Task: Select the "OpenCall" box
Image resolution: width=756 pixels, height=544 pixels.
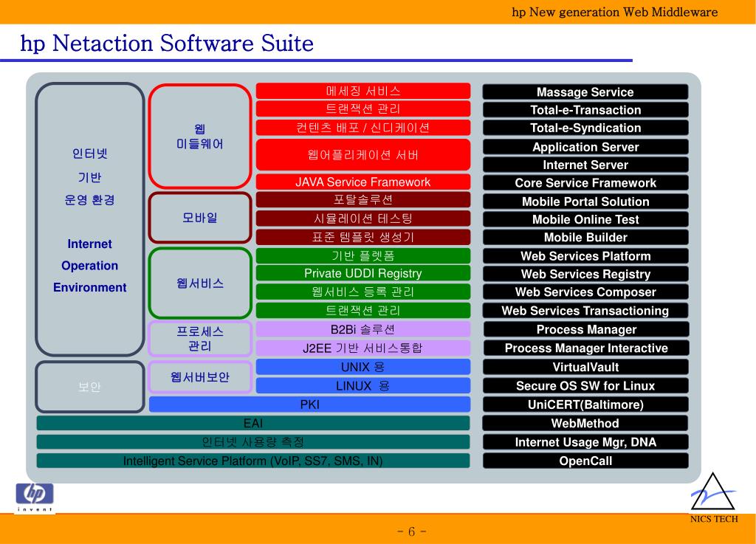Action: (585, 461)
